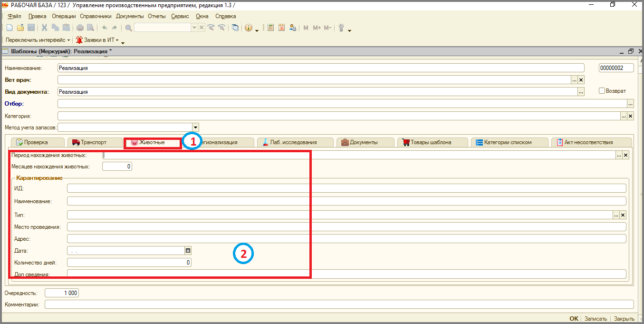The image size is (644, 324).
Task: Click the Help info icon
Action: [249, 28]
